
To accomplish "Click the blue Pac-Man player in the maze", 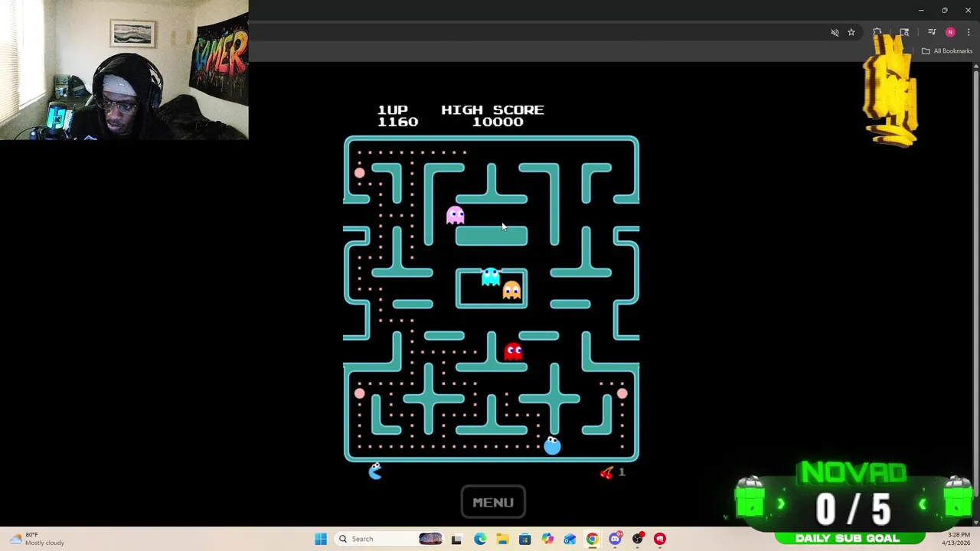I will (552, 445).
